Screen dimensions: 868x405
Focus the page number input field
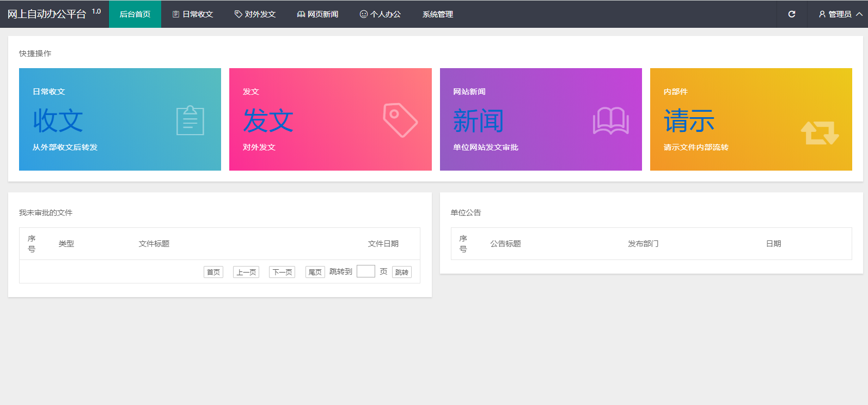(365, 271)
